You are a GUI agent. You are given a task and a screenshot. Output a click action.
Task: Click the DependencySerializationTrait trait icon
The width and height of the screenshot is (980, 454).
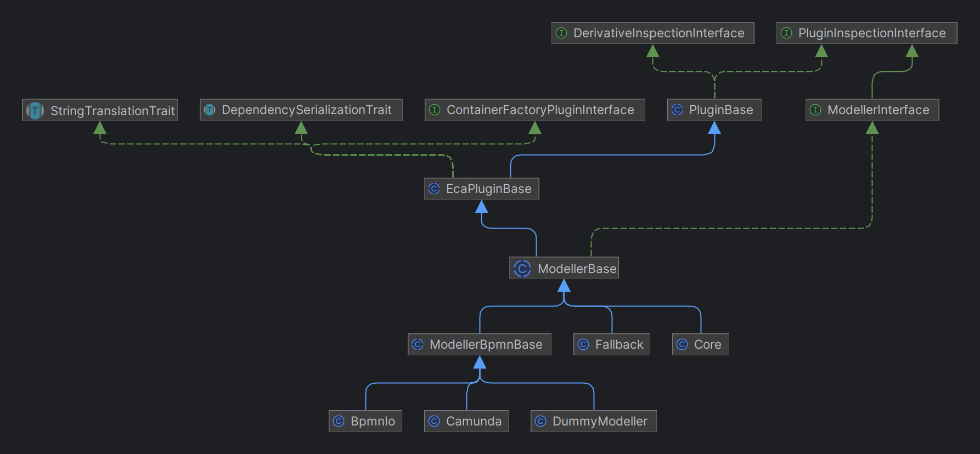click(210, 110)
